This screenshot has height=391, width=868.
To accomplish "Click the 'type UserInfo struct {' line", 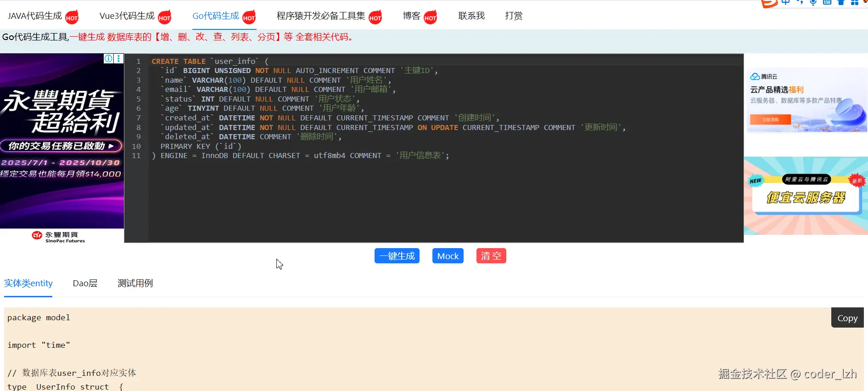I will click(x=65, y=386).
